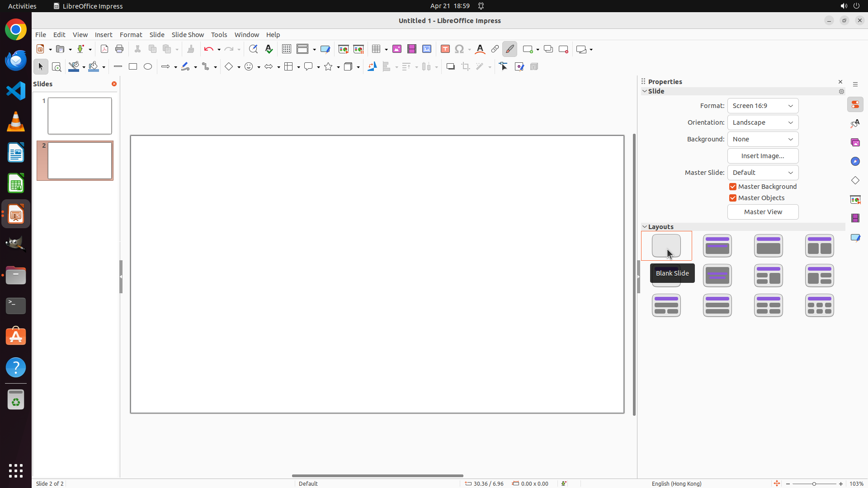Click the Insert Image toolbar icon
The width and height of the screenshot is (868, 488).
tap(397, 49)
